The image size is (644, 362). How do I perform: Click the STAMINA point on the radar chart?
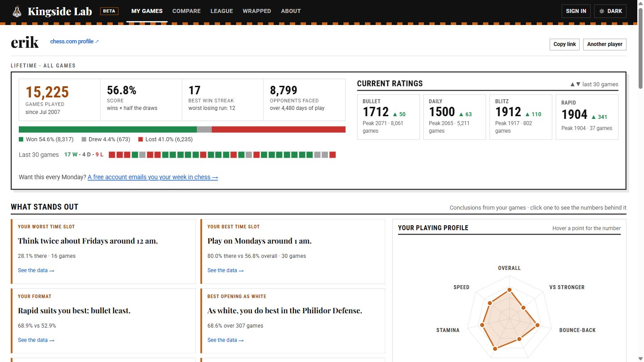482,325
